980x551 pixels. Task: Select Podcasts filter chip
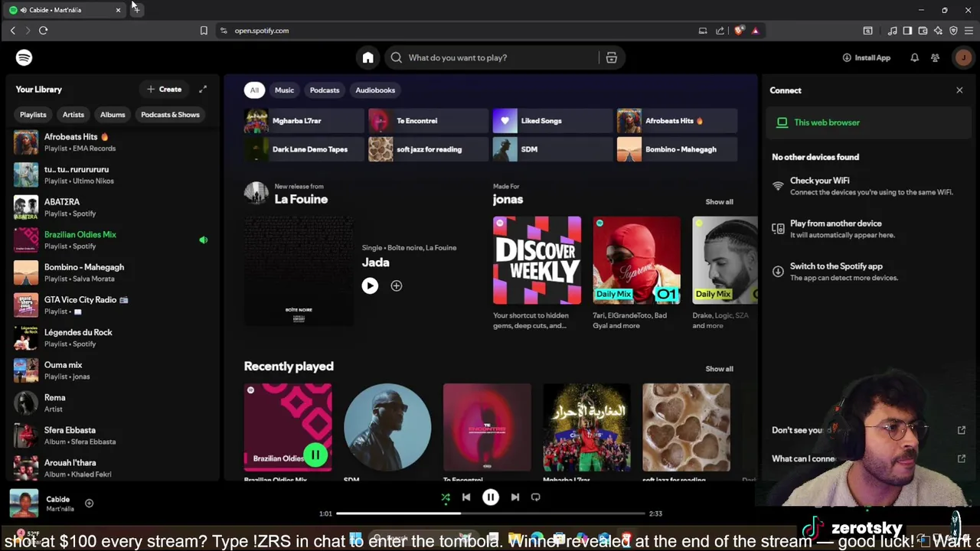coord(325,90)
